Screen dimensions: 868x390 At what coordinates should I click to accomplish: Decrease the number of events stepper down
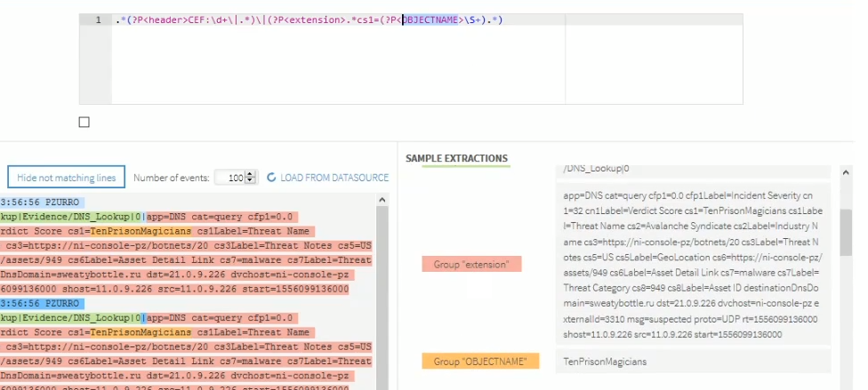point(250,181)
